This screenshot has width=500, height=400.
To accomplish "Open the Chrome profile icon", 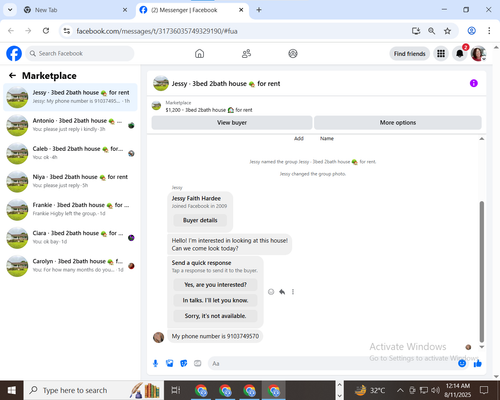I will [x=471, y=31].
